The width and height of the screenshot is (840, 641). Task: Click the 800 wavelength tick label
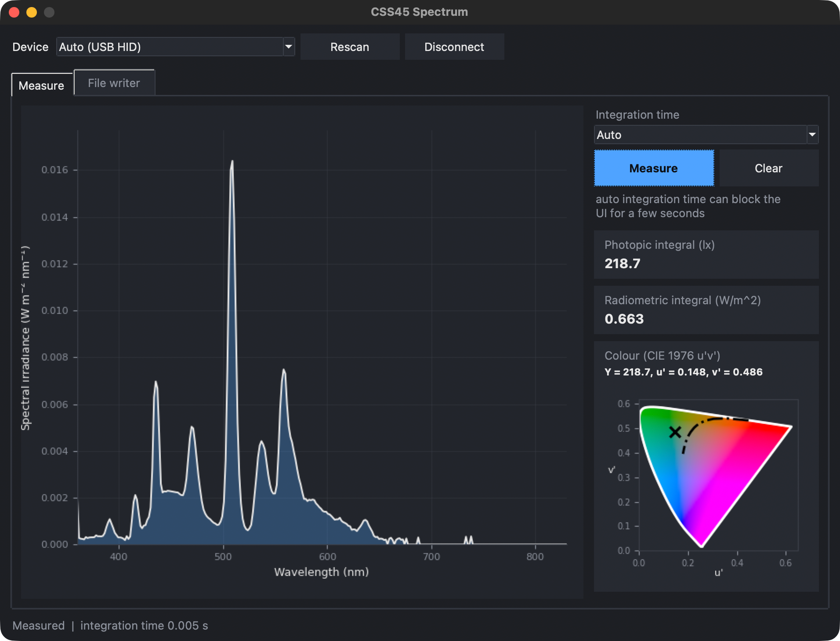(x=535, y=557)
